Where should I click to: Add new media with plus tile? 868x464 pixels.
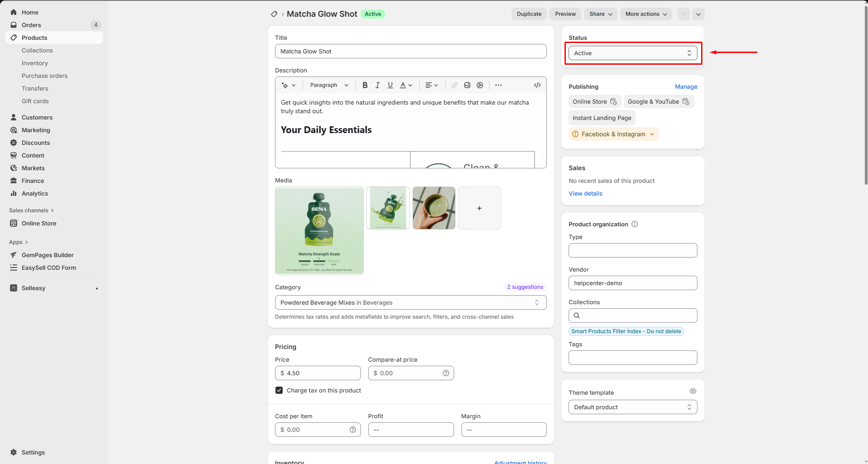pyautogui.click(x=479, y=208)
